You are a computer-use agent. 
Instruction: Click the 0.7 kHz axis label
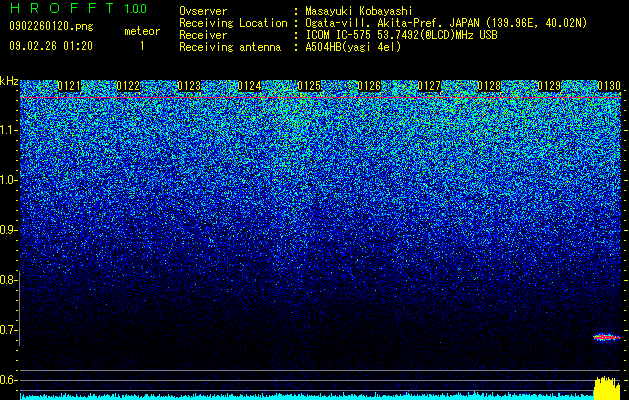tap(9, 330)
